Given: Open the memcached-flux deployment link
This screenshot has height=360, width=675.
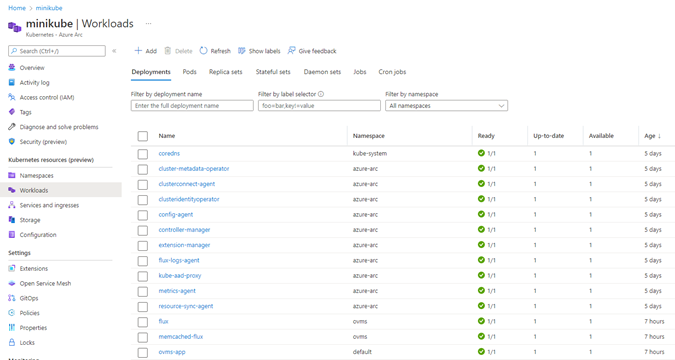Looking at the screenshot, I should [181, 336].
